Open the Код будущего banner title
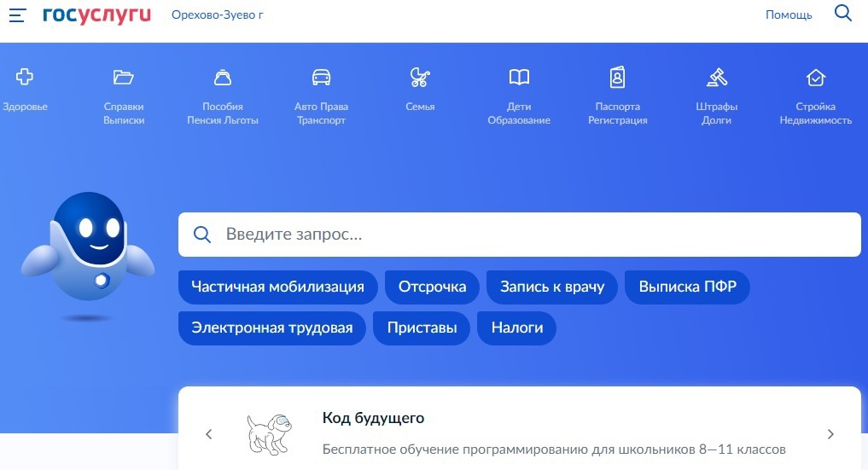 coord(373,418)
